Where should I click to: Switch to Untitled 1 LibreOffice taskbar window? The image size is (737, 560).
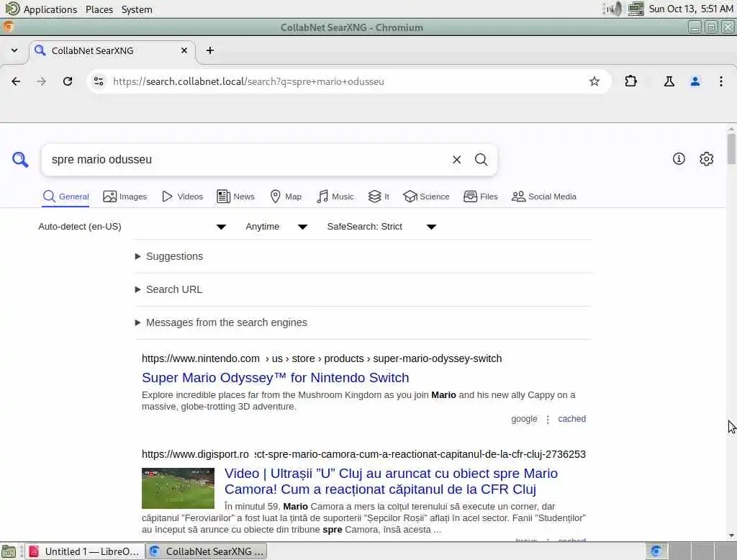click(x=84, y=551)
